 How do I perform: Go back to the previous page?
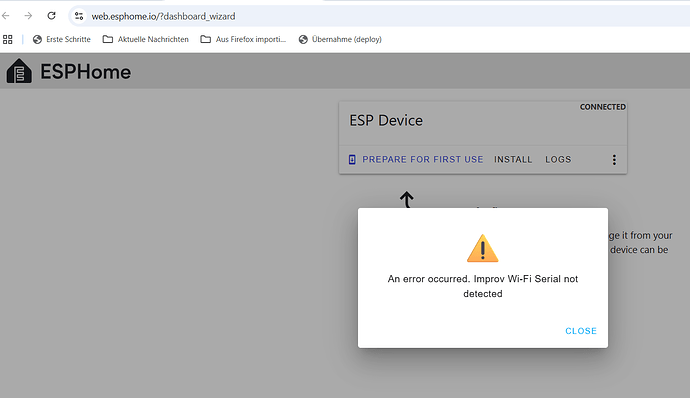(x=6, y=16)
